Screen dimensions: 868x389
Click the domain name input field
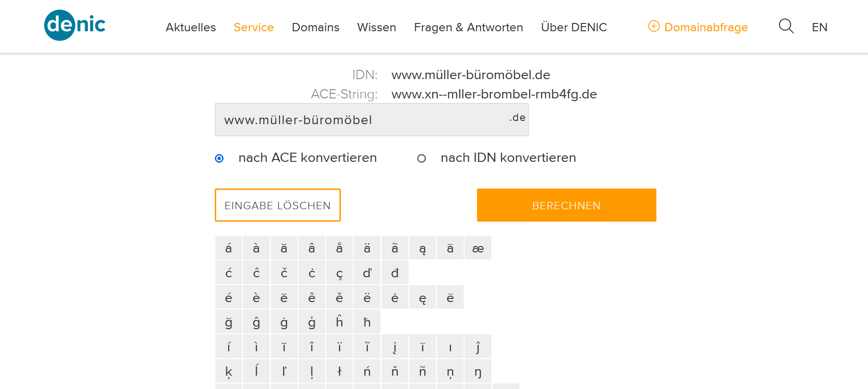click(359, 120)
